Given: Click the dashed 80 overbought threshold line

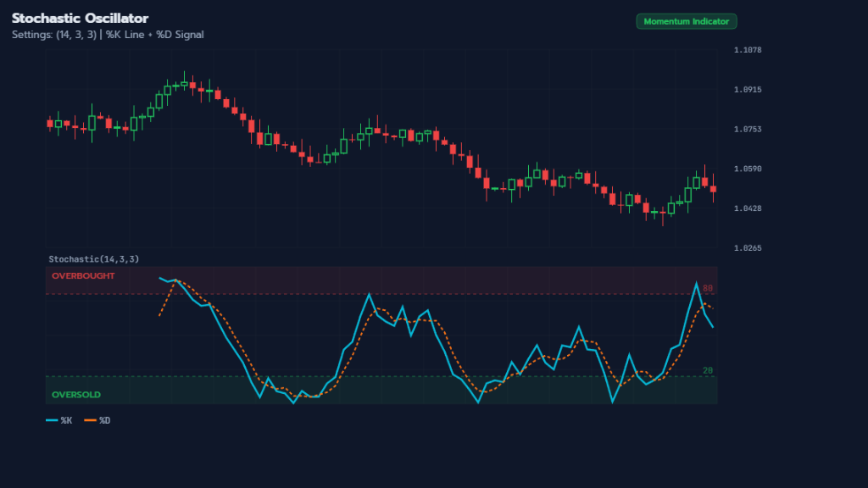Looking at the screenshot, I should pyautogui.click(x=381, y=291).
